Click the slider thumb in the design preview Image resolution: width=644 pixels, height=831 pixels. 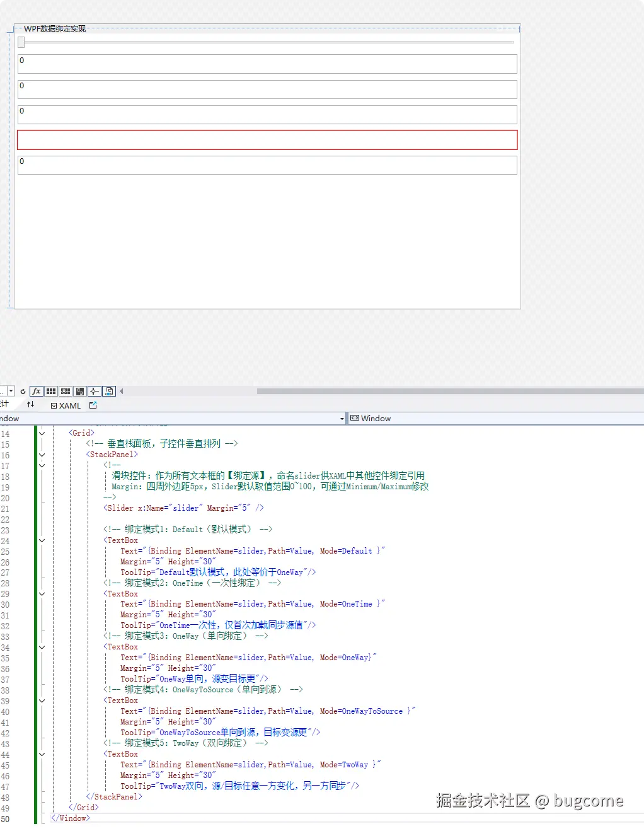[x=21, y=42]
